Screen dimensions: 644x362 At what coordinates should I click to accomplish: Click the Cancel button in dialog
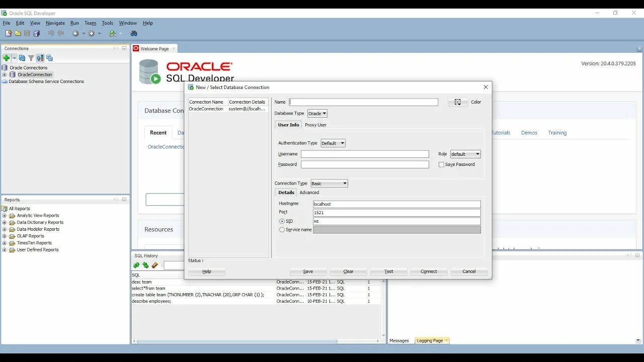click(469, 271)
